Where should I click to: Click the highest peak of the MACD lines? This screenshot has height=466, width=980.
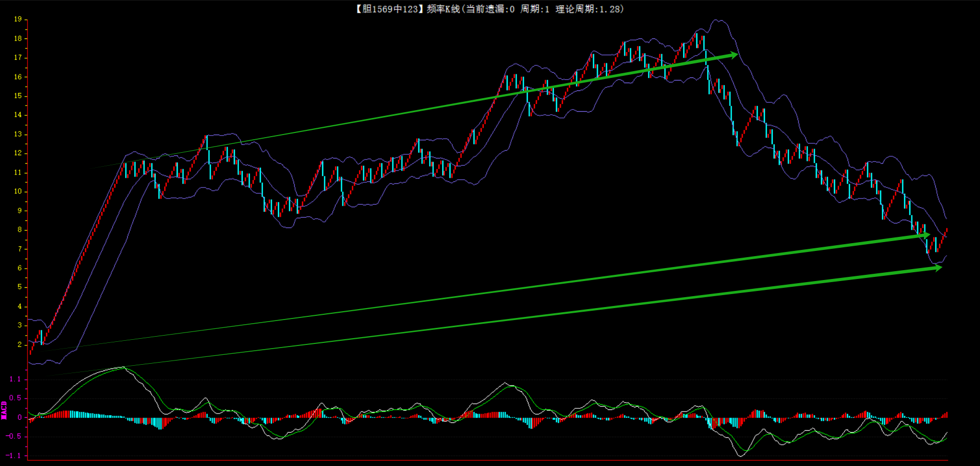point(123,367)
